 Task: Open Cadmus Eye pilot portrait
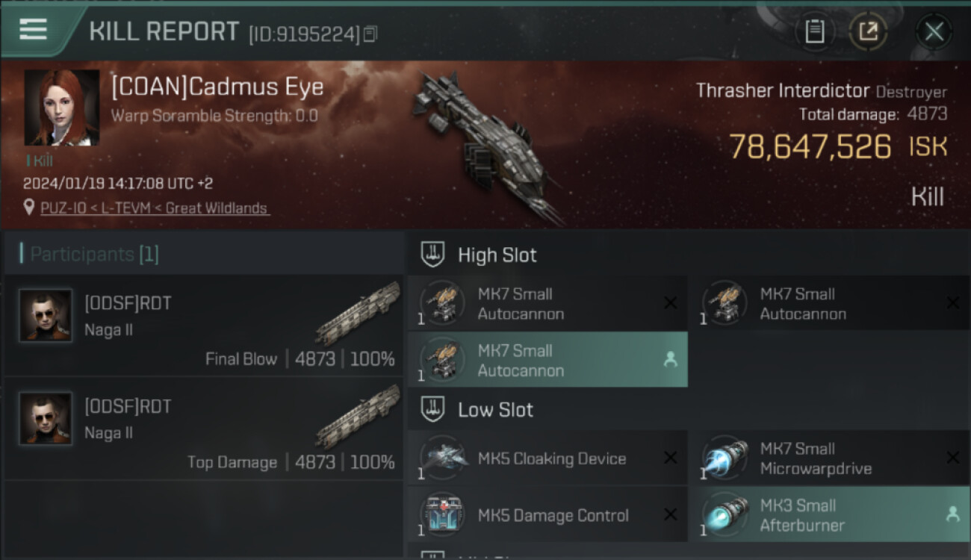pyautogui.click(x=62, y=108)
